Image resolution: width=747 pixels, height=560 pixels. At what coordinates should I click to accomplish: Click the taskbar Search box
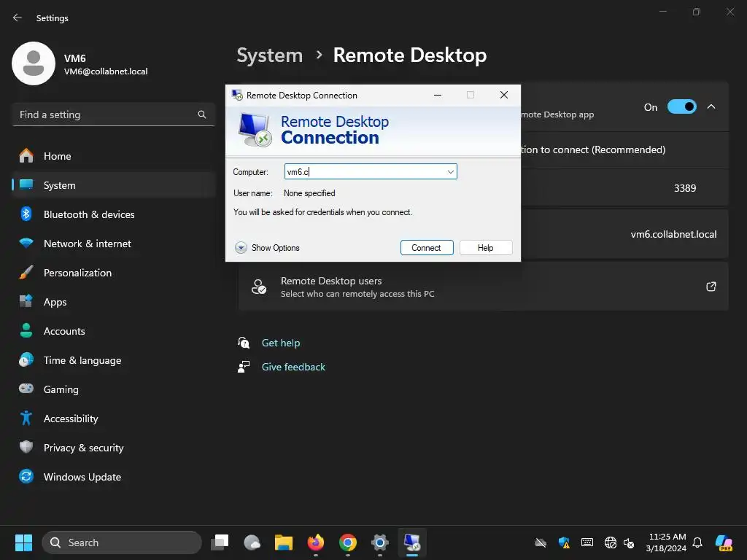[122, 542]
